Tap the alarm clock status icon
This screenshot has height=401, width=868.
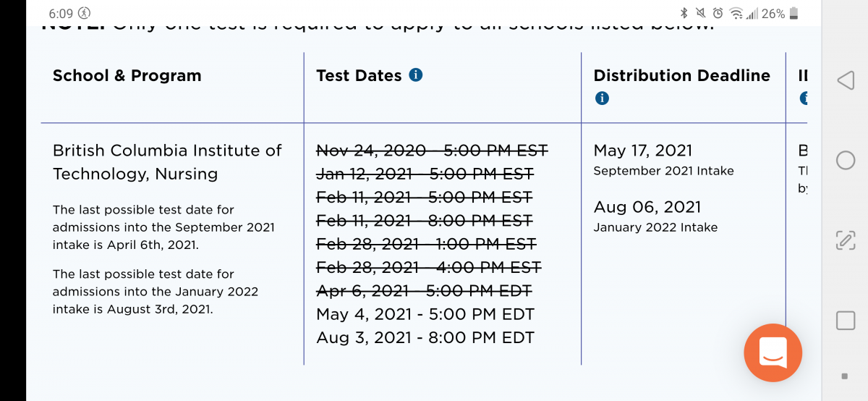click(718, 13)
